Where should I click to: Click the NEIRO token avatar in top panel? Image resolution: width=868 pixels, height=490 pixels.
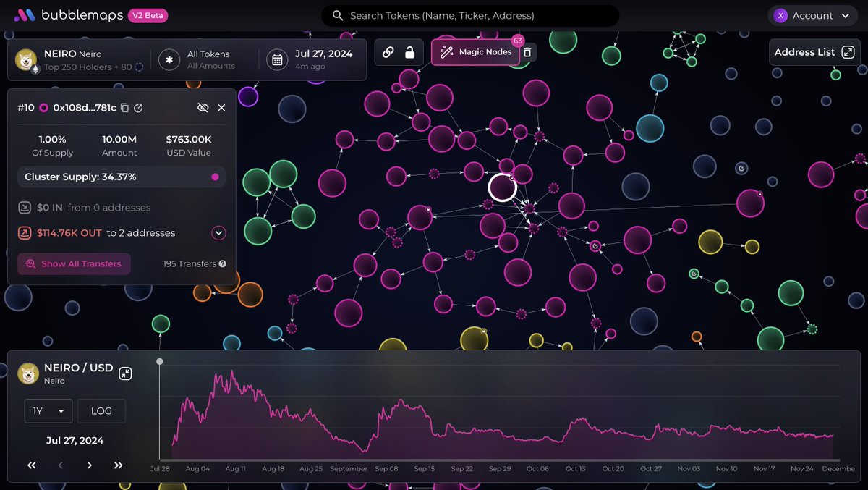(26, 59)
